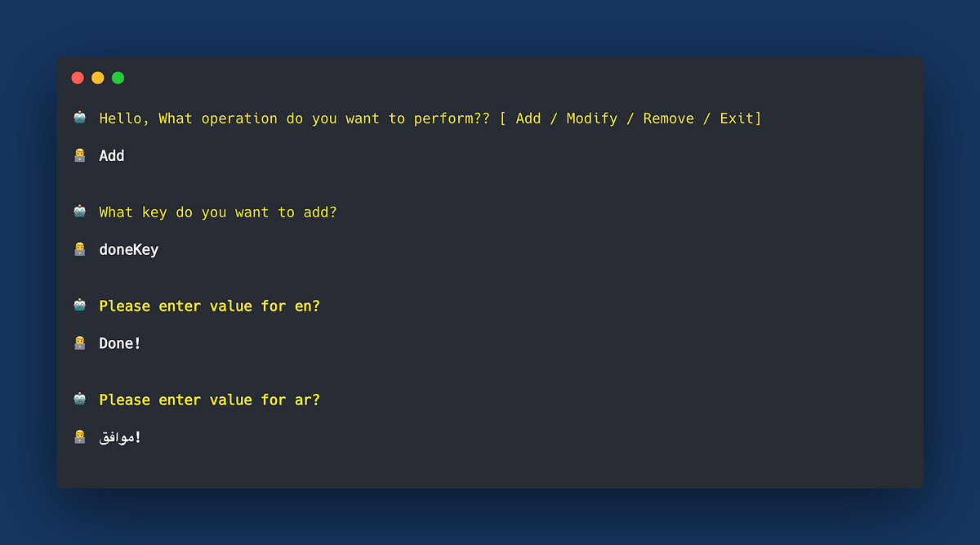Minimize the terminal with the yellow button
Image resolution: width=980 pixels, height=545 pixels.
97,77
